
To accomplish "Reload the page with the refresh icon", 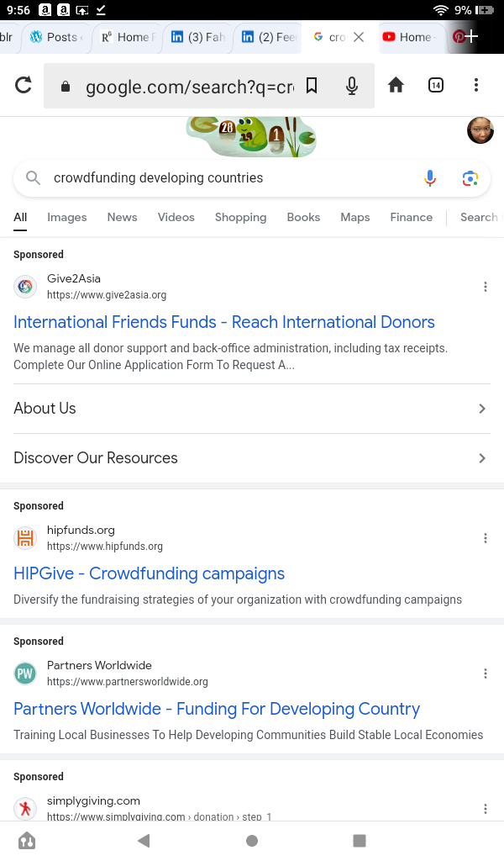I will click(x=24, y=85).
